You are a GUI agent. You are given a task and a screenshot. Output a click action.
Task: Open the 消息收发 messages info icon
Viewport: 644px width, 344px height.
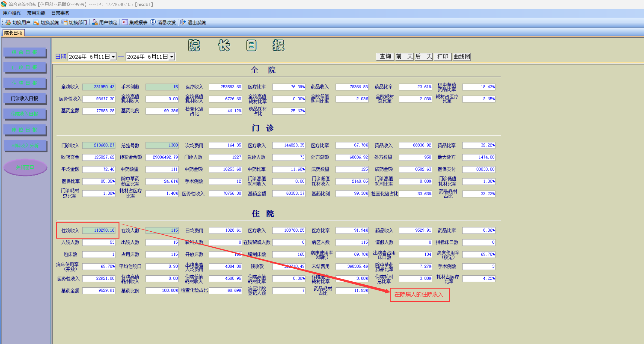tap(153, 23)
